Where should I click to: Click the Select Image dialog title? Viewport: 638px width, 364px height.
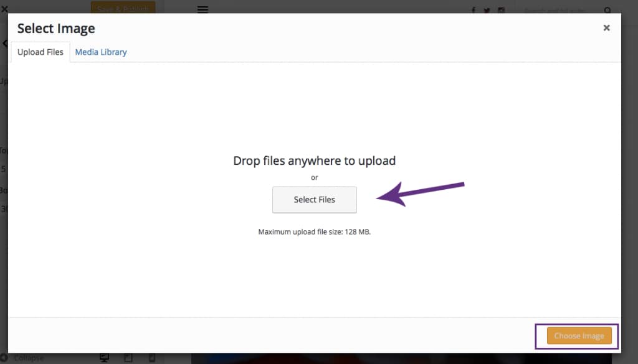(x=56, y=29)
